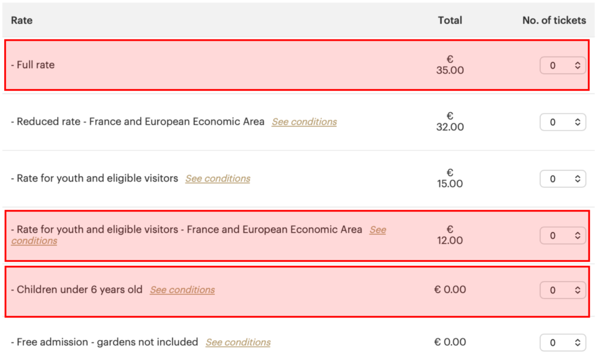Click the No. of tickets header

(x=554, y=20)
